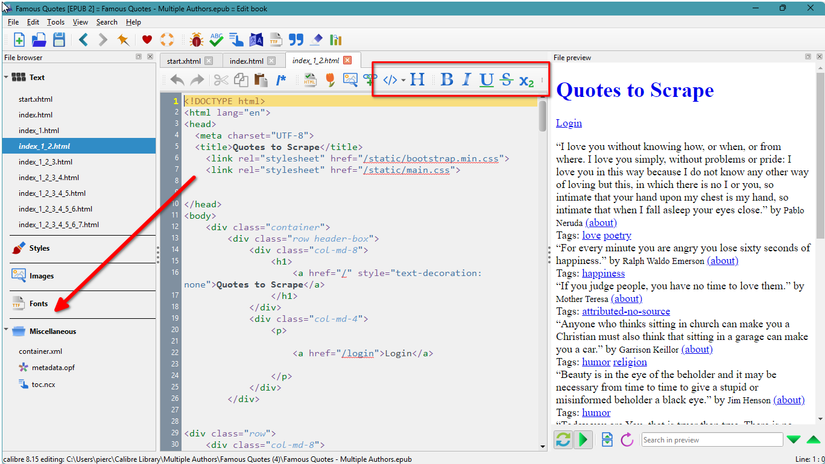Toggle italic formatting I icon

(466, 79)
